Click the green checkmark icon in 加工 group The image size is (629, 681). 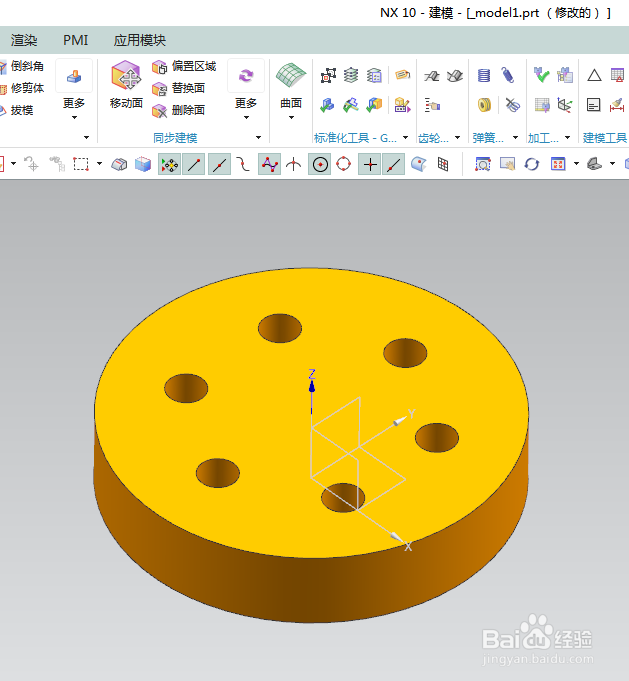pyautogui.click(x=541, y=75)
